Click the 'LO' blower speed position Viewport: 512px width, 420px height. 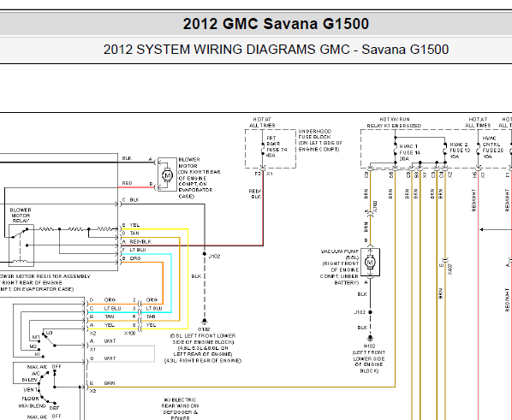[49, 333]
